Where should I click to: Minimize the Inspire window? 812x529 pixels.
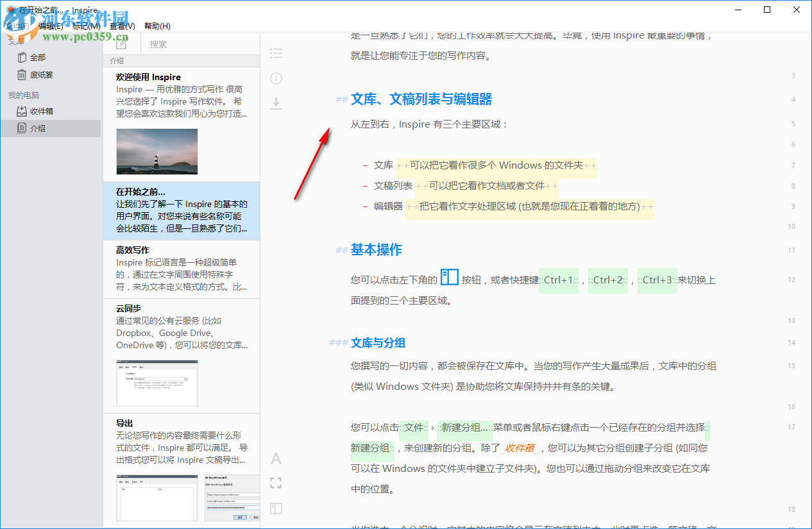point(738,10)
